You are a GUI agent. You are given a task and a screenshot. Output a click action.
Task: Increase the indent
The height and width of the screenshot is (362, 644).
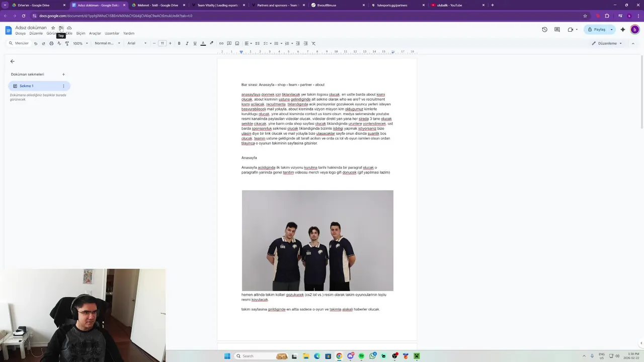click(x=305, y=43)
